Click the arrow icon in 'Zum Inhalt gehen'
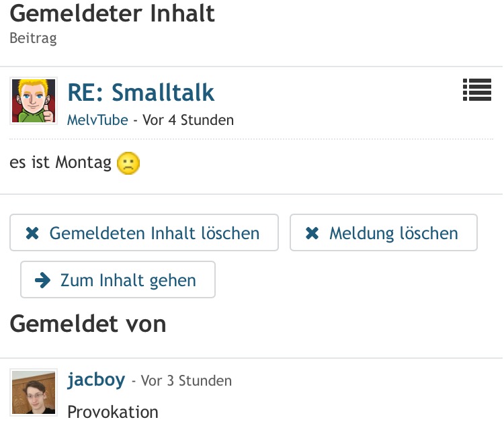This screenshot has width=504, height=430. [42, 280]
